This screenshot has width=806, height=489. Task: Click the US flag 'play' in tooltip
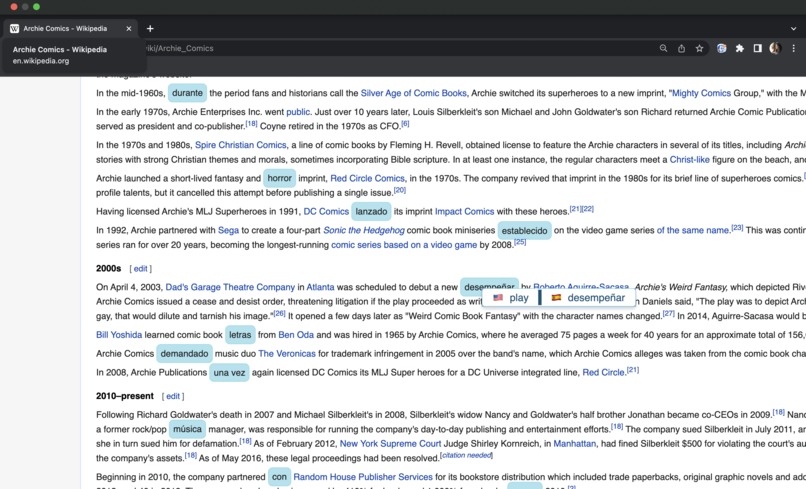pyautogui.click(x=511, y=298)
